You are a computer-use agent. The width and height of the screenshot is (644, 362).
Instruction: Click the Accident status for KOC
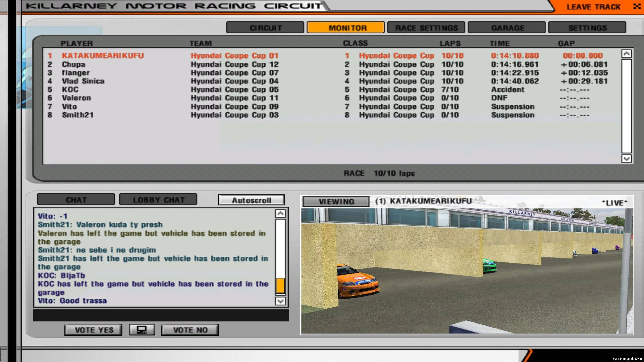pyautogui.click(x=507, y=89)
